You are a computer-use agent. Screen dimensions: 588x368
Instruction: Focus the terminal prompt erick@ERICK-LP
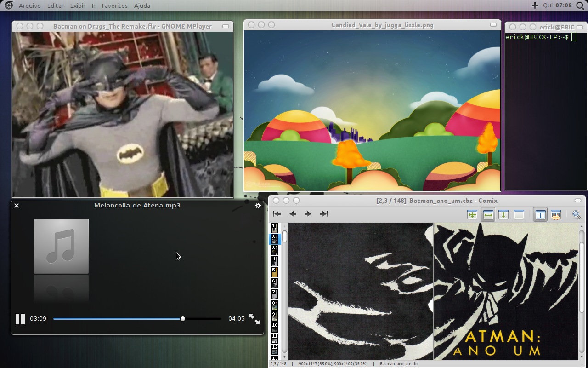pos(537,37)
